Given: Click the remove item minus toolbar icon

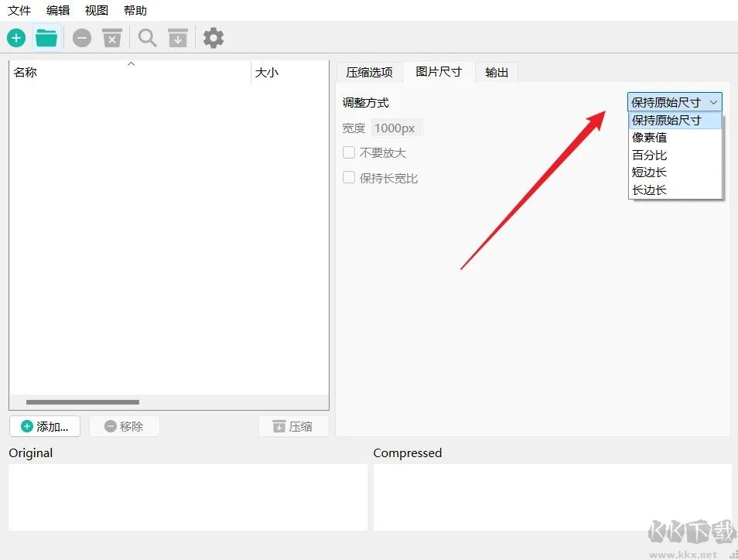Looking at the screenshot, I should (82, 38).
